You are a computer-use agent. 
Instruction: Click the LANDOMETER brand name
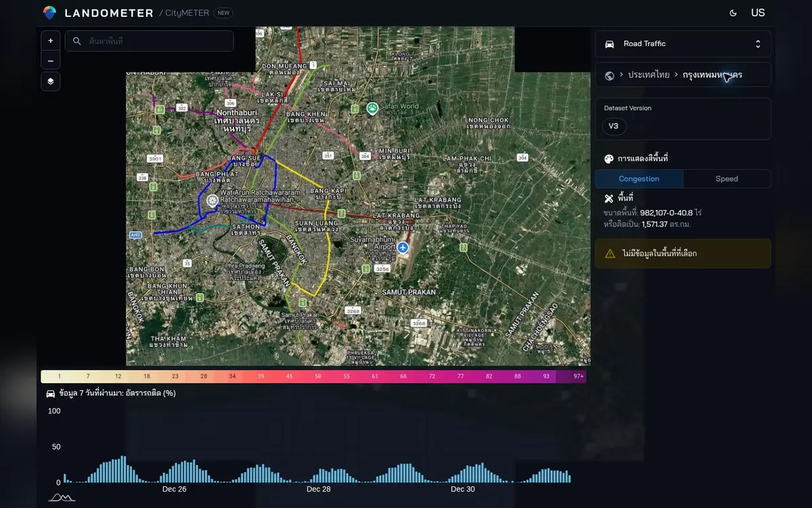(x=108, y=13)
